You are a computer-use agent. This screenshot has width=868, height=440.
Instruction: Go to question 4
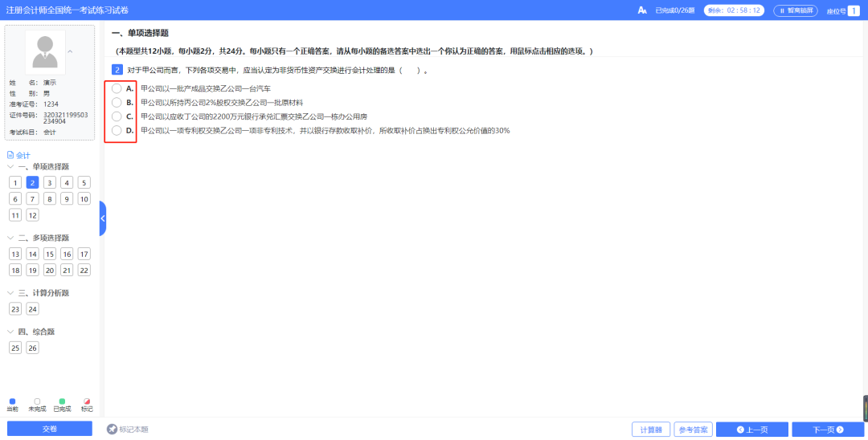67,183
